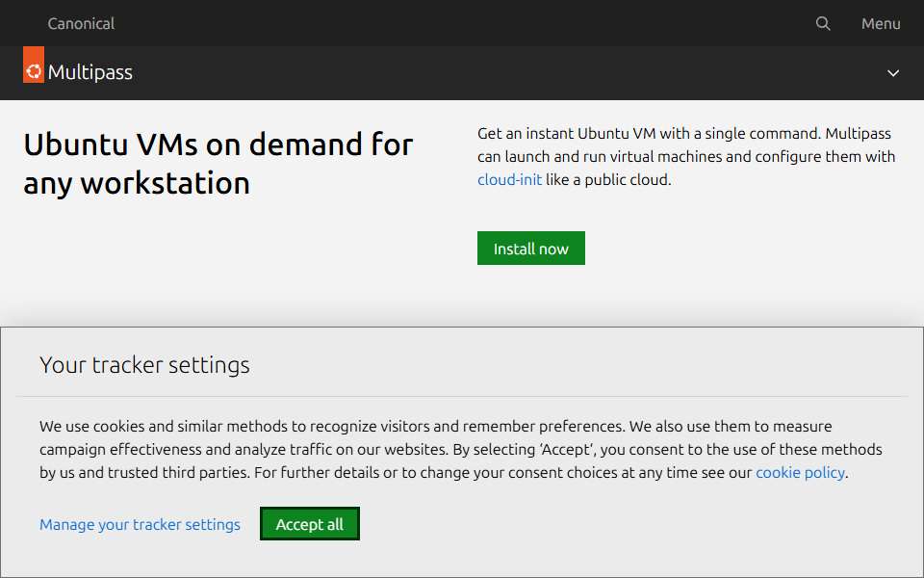This screenshot has width=924, height=578.
Task: Accept all cookies
Action: coord(309,524)
